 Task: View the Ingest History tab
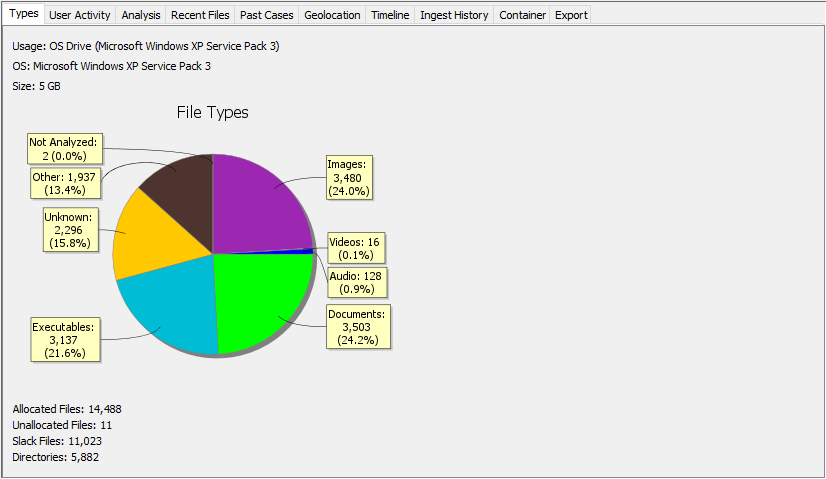tap(454, 15)
